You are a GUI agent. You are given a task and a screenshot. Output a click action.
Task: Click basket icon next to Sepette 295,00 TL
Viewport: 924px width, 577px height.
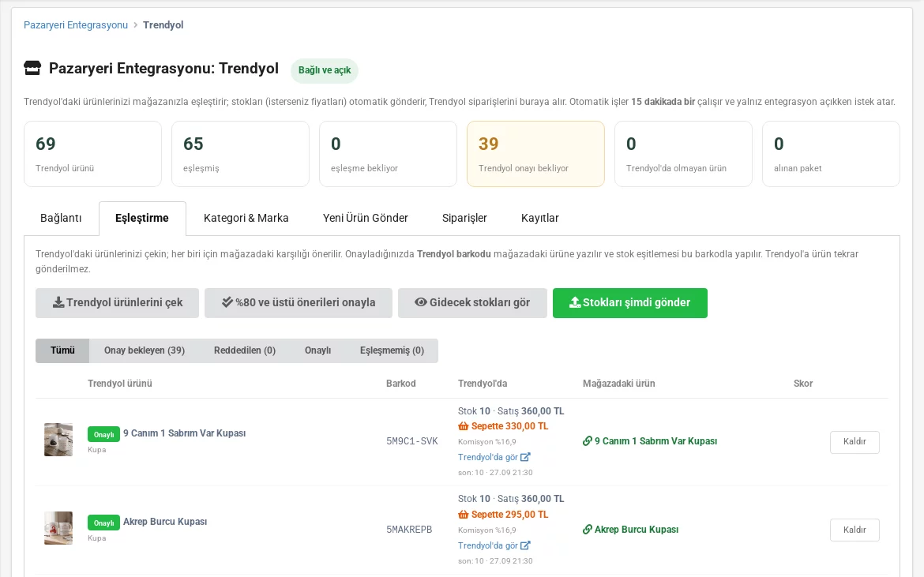coord(463,515)
